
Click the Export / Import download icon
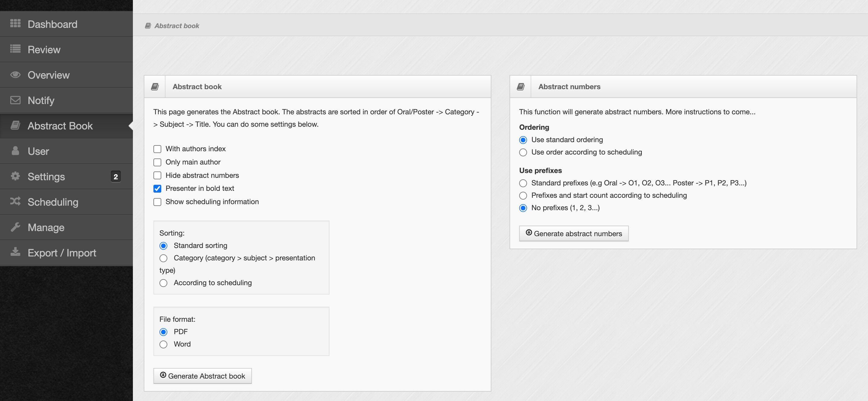tap(15, 252)
